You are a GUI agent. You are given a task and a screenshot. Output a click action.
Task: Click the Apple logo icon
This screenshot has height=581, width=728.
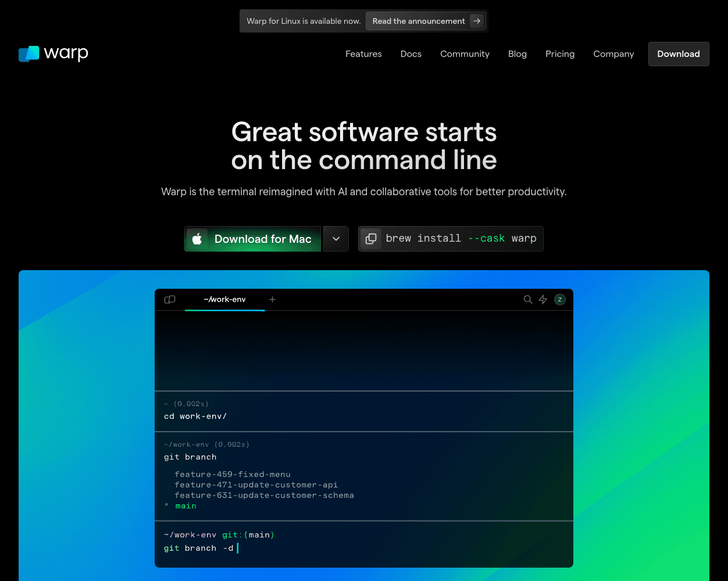[197, 239]
